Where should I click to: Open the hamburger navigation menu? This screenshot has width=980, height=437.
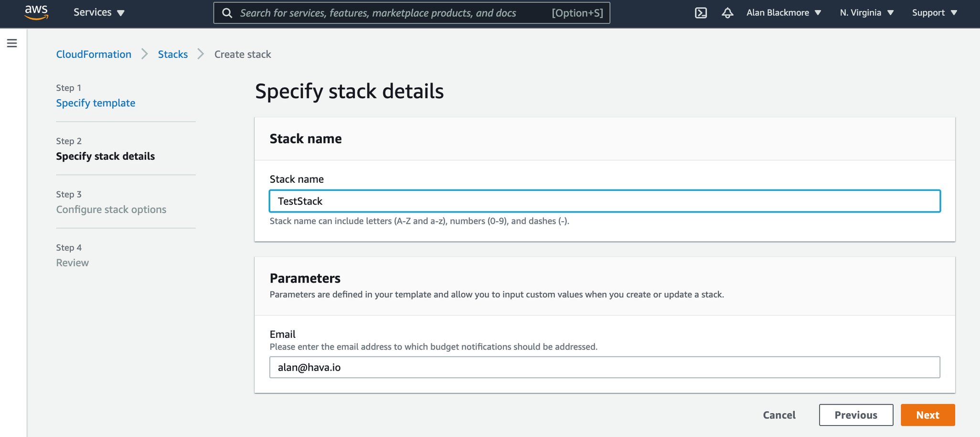click(12, 43)
